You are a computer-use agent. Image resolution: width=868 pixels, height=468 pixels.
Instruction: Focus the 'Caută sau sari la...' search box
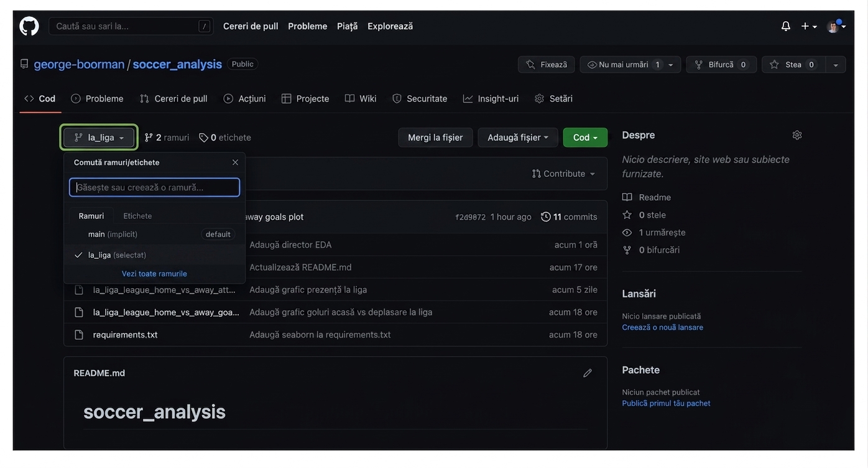point(131,26)
